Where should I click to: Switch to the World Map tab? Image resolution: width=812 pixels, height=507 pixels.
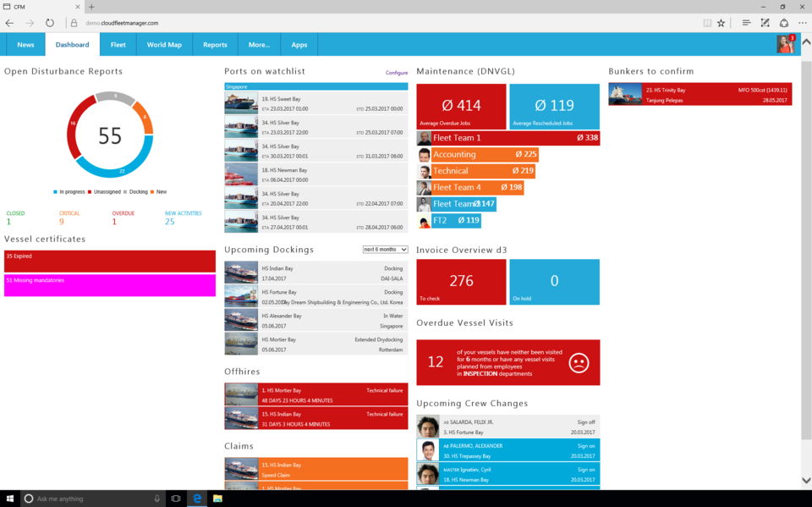tap(164, 45)
